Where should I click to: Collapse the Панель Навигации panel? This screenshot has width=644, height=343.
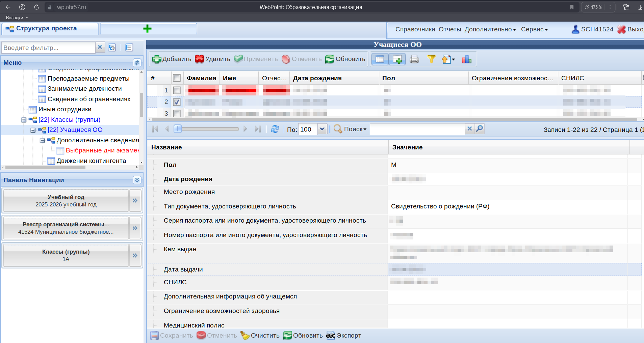(137, 180)
